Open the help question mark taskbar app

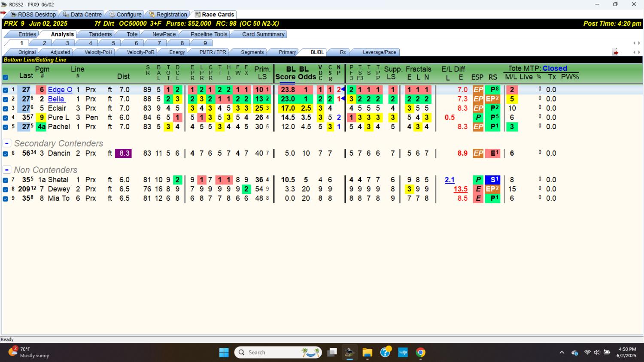pos(386,352)
